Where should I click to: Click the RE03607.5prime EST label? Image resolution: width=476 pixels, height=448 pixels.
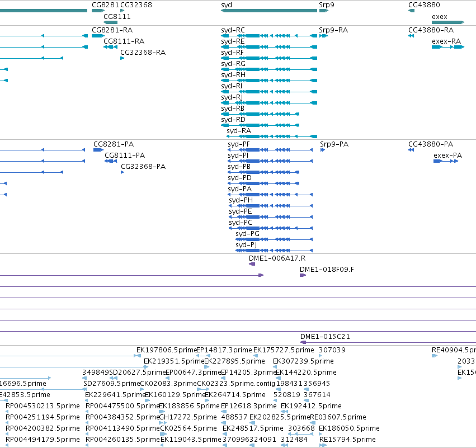[338, 417]
